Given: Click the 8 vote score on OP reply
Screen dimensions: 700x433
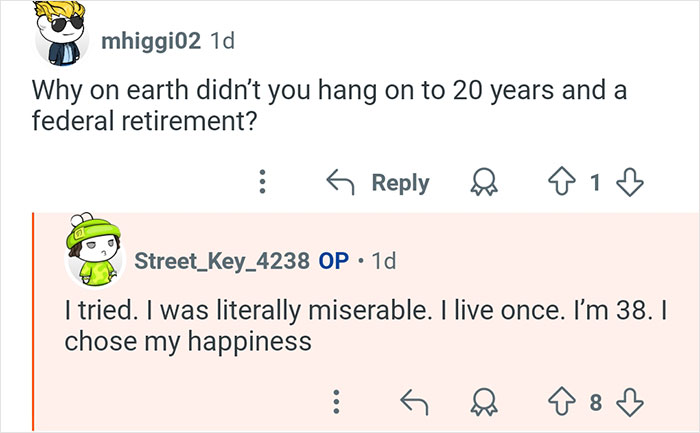Looking at the screenshot, I should coord(596,403).
